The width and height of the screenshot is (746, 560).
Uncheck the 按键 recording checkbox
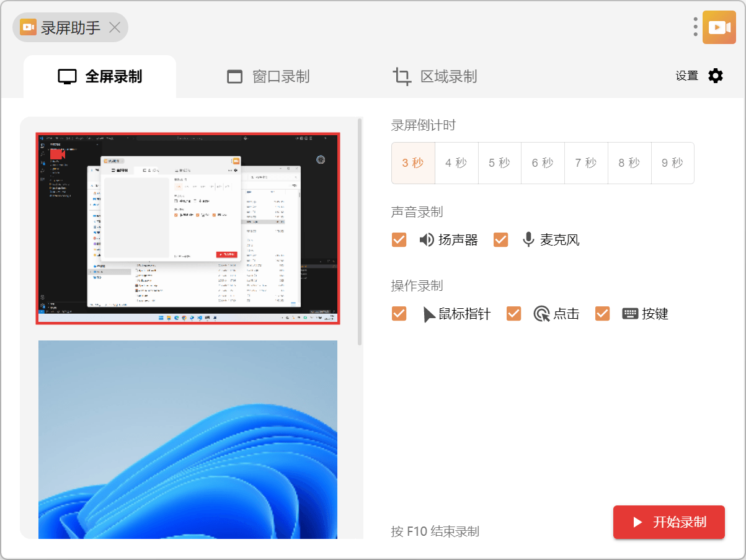(x=602, y=314)
